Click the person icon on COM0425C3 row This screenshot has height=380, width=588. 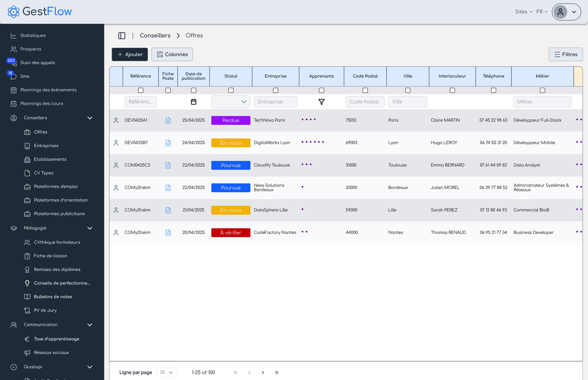pyautogui.click(x=116, y=165)
